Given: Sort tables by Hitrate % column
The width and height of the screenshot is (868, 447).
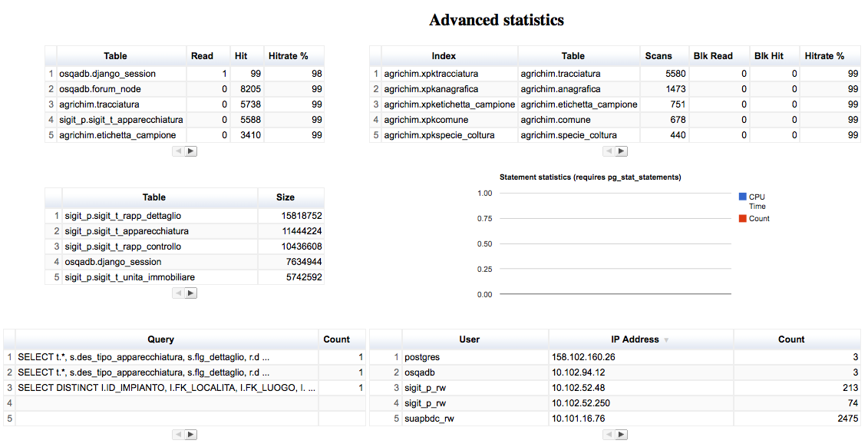Looking at the screenshot, I should (289, 55).
